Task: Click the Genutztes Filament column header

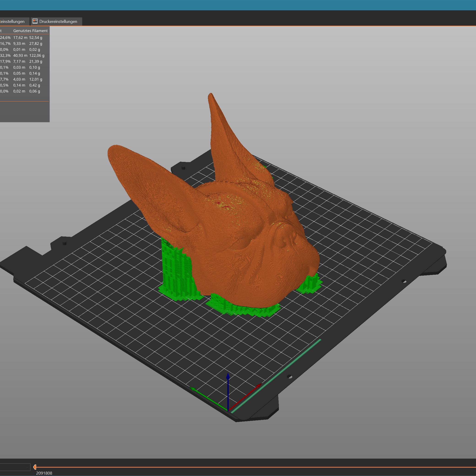Action: click(30, 31)
